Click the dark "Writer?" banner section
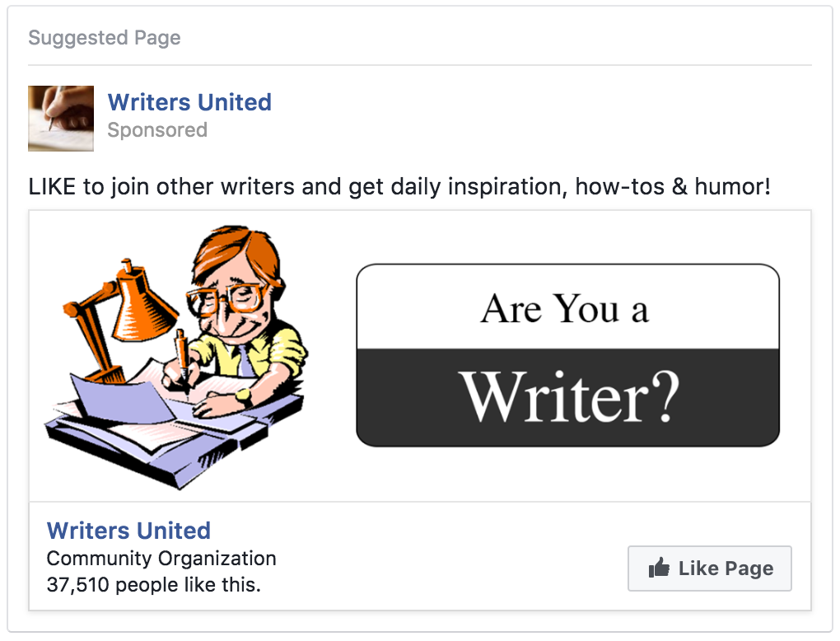Viewport: 840px width, 641px height. (568, 397)
